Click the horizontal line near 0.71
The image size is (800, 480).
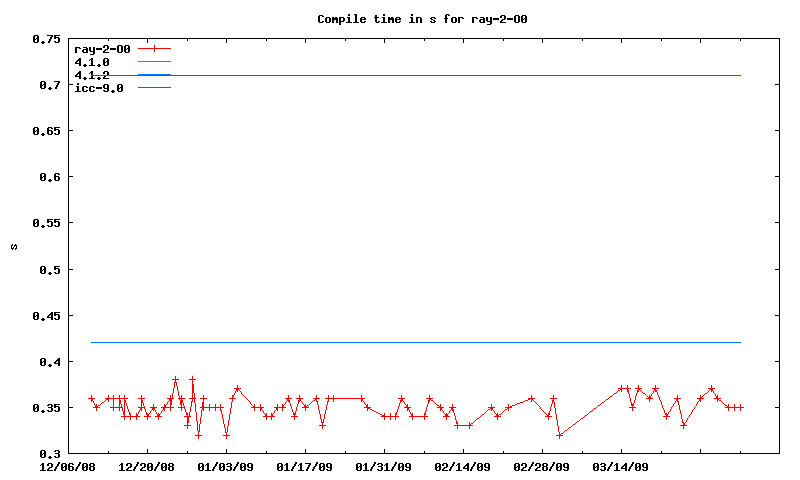450,75
